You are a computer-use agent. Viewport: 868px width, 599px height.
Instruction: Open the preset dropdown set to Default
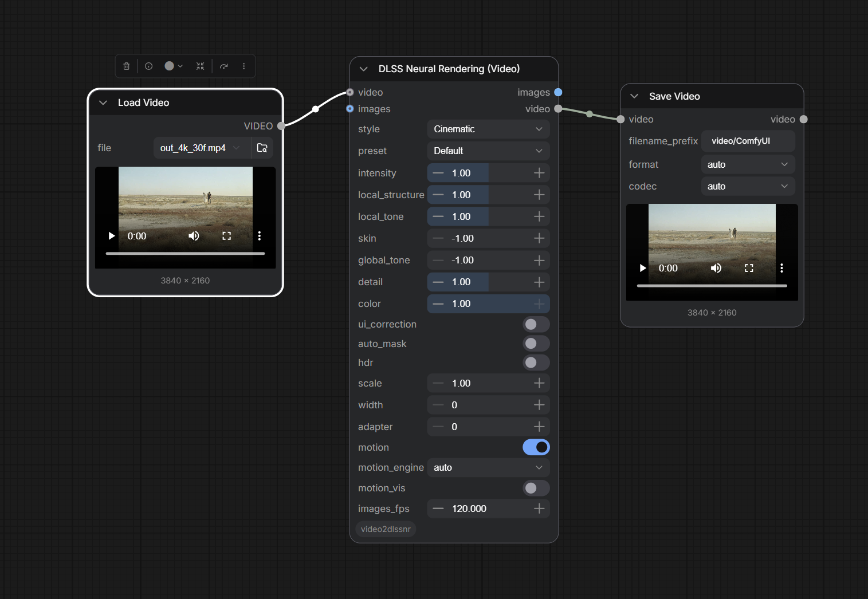(x=488, y=151)
